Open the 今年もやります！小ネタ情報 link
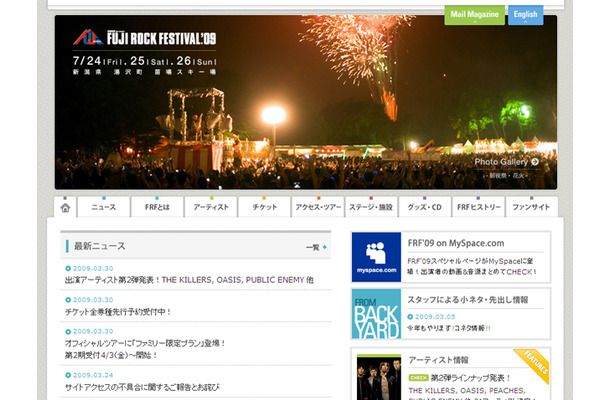 (x=449, y=328)
